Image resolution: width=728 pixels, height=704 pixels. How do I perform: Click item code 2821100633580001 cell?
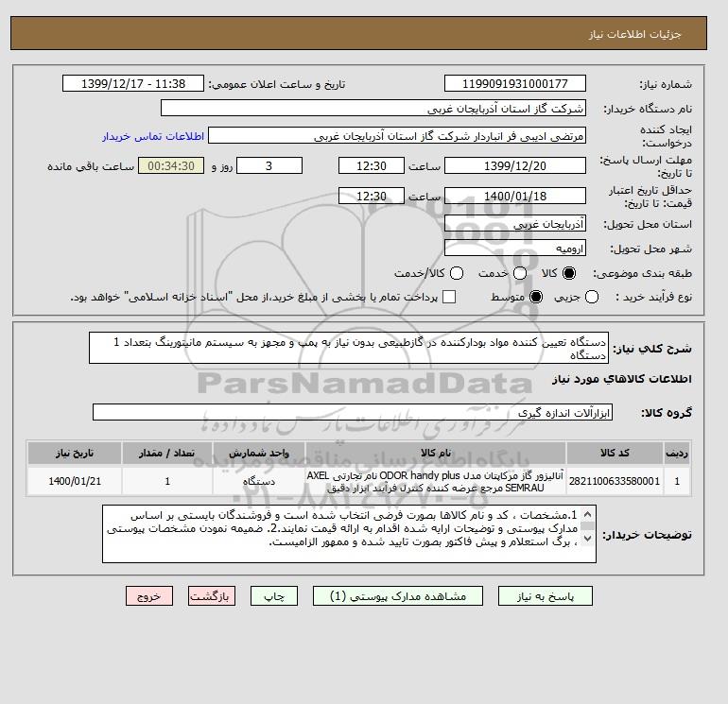(615, 481)
